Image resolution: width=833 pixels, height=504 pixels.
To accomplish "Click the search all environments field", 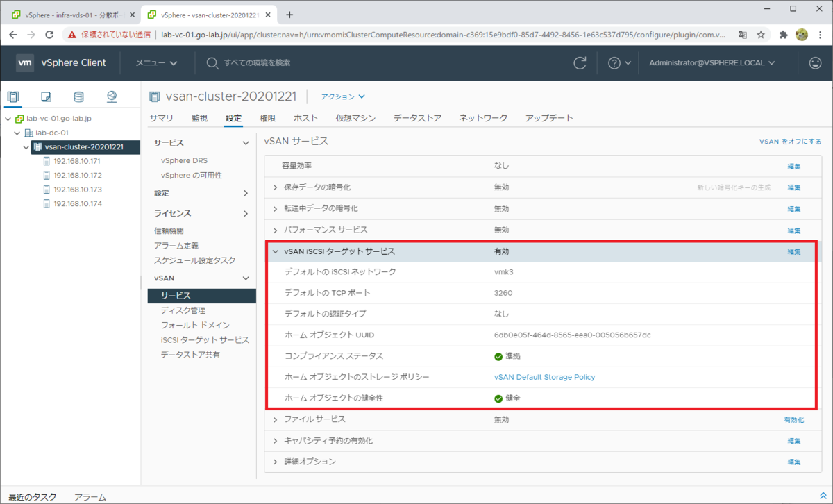I will 257,62.
